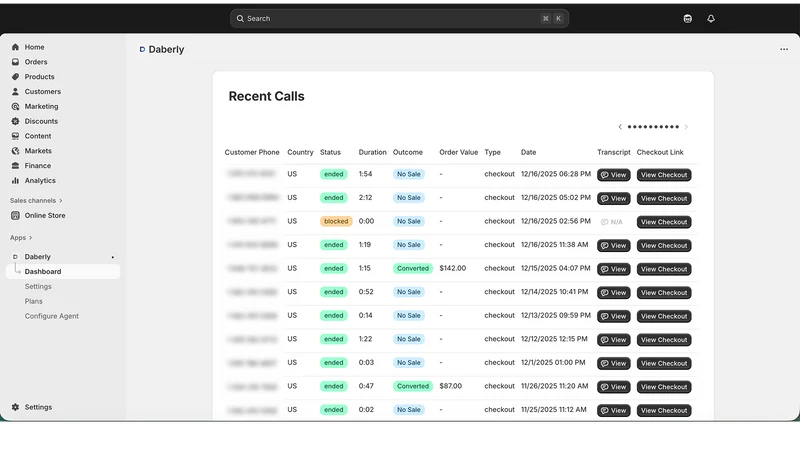Open the Analytics section
This screenshot has height=450, width=800.
click(40, 180)
